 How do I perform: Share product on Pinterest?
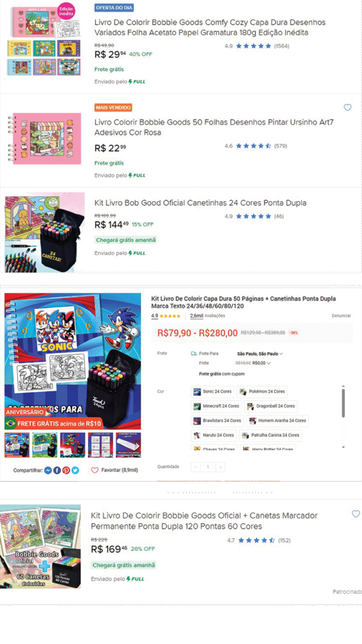(66, 470)
